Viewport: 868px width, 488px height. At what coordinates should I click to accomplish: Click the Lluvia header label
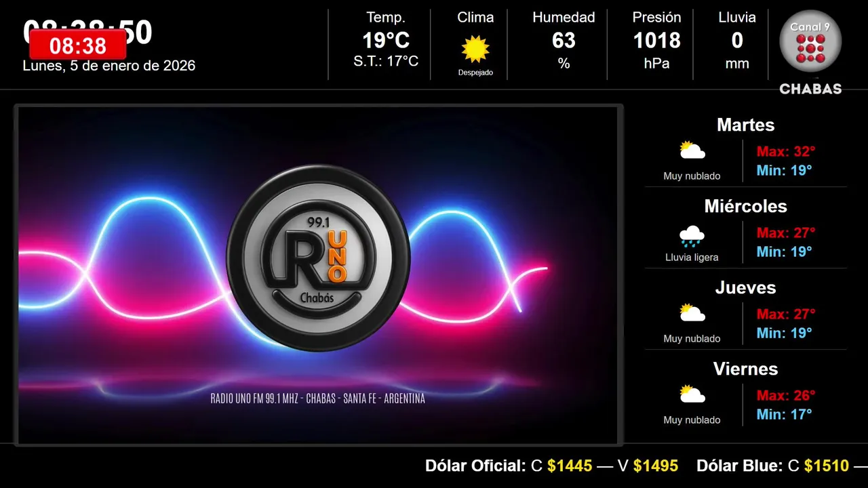tap(737, 18)
